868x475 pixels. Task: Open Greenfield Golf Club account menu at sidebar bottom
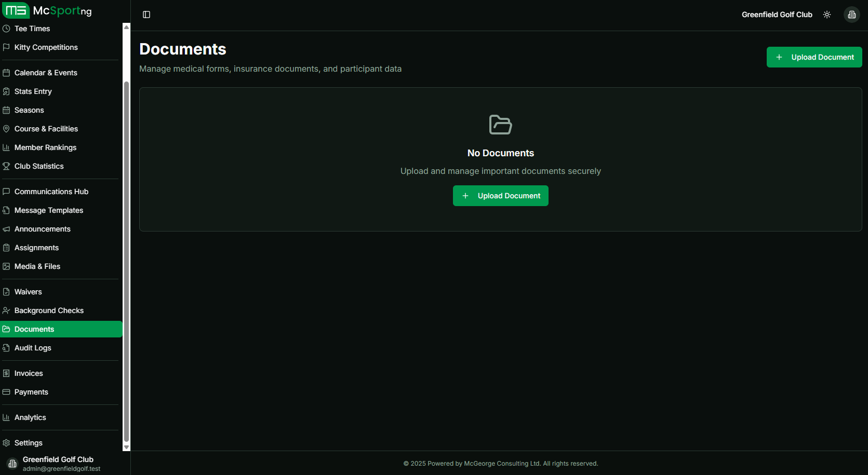click(57, 464)
